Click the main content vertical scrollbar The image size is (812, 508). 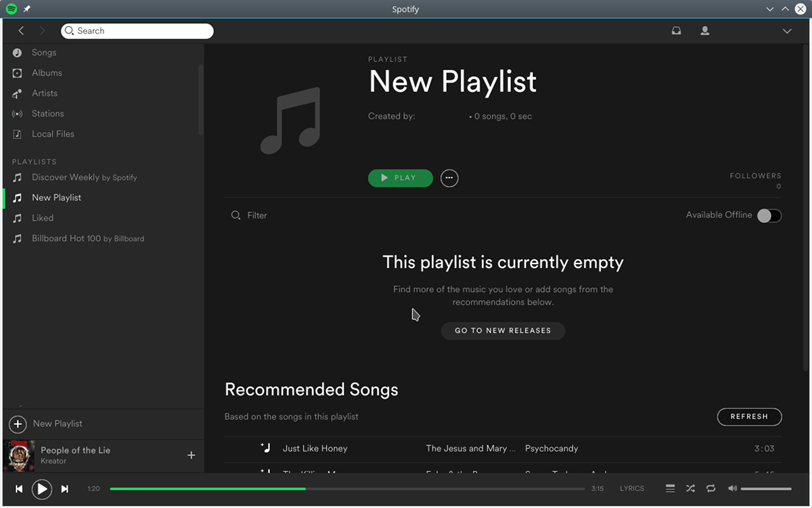pyautogui.click(x=806, y=206)
